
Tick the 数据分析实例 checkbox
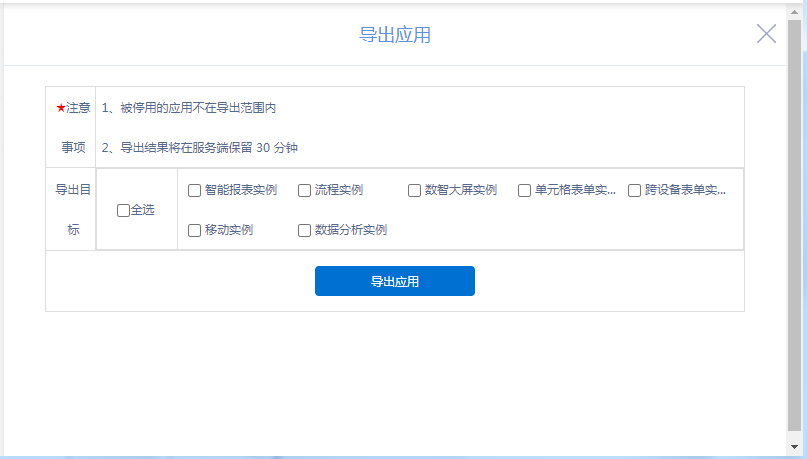point(305,230)
